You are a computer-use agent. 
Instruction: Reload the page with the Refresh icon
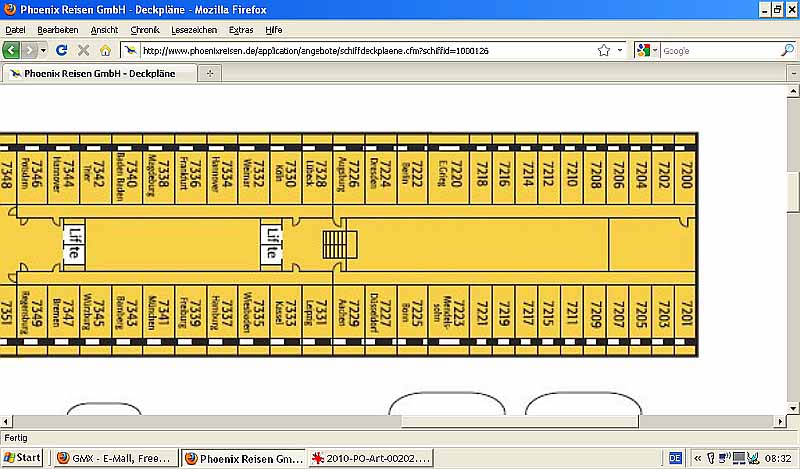(62, 50)
